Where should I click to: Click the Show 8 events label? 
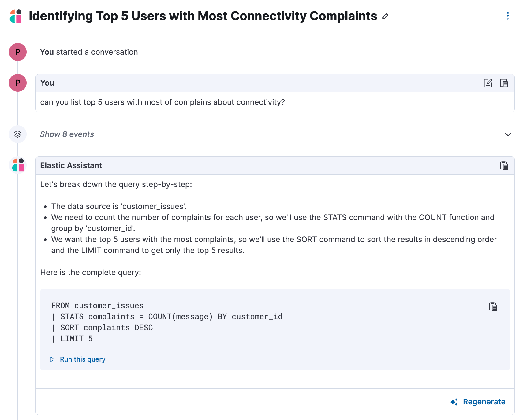(67, 134)
